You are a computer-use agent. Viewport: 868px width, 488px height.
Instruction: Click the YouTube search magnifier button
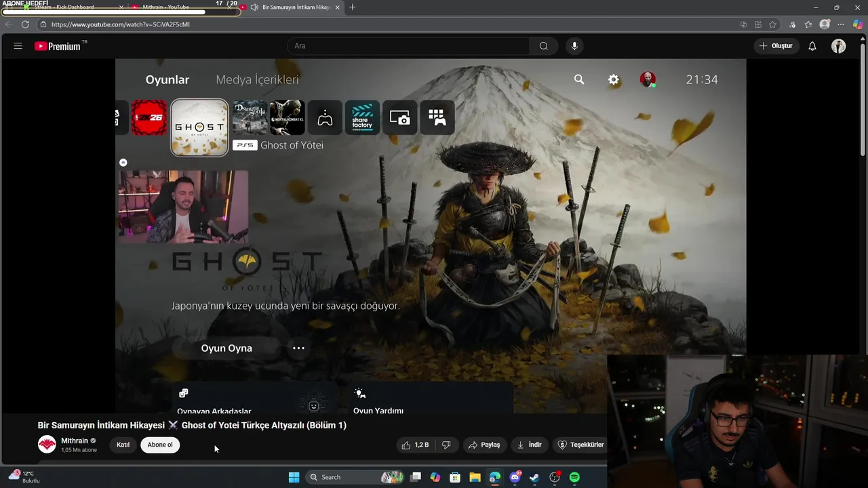543,46
